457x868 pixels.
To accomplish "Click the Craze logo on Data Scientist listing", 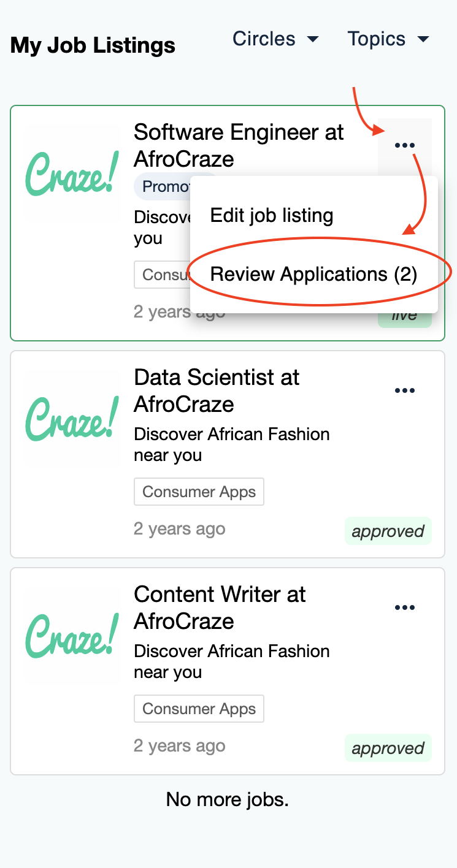I will click(x=72, y=419).
